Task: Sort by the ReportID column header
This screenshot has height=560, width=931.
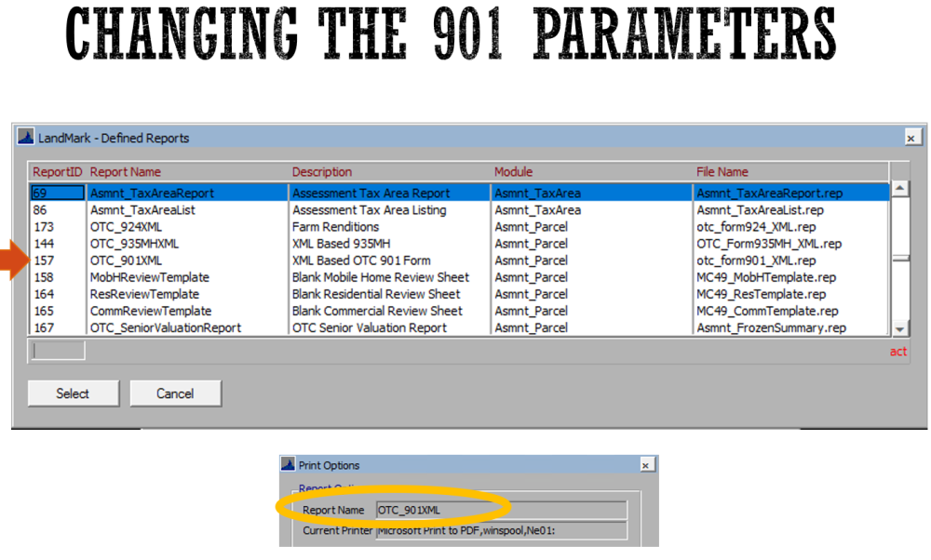Action: click(x=55, y=172)
